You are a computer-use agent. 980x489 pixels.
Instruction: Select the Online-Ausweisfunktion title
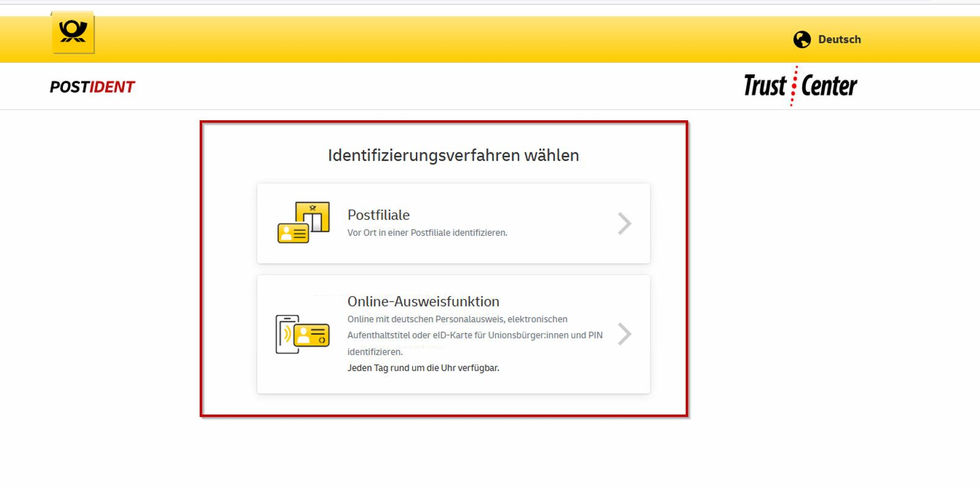click(423, 302)
